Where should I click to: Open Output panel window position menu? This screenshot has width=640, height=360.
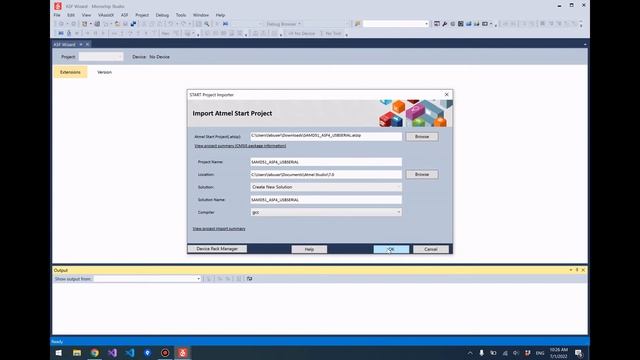(571, 270)
